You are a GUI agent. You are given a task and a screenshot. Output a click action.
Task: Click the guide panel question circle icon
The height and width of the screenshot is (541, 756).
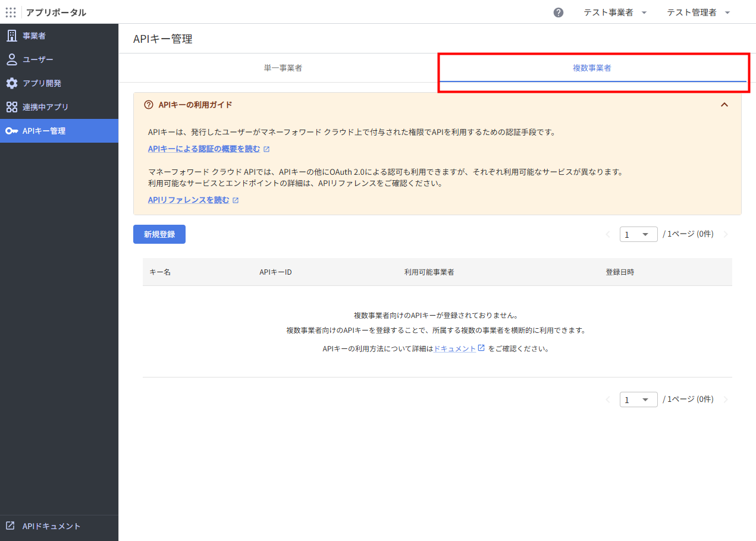(149, 105)
